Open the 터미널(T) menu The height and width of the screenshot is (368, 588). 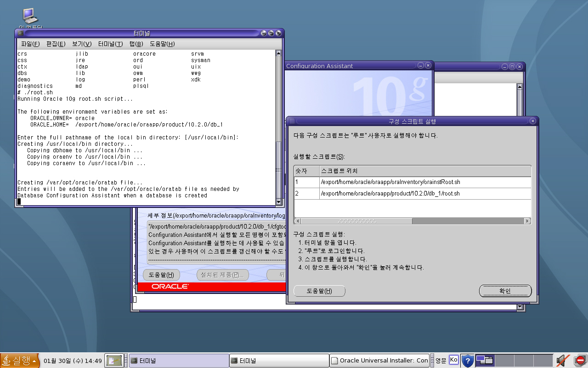pos(110,44)
